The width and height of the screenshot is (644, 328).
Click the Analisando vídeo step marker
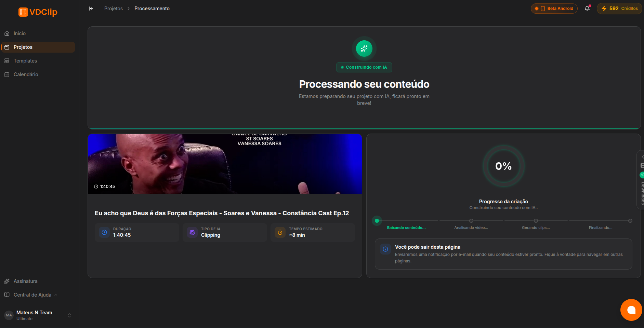pos(471,221)
